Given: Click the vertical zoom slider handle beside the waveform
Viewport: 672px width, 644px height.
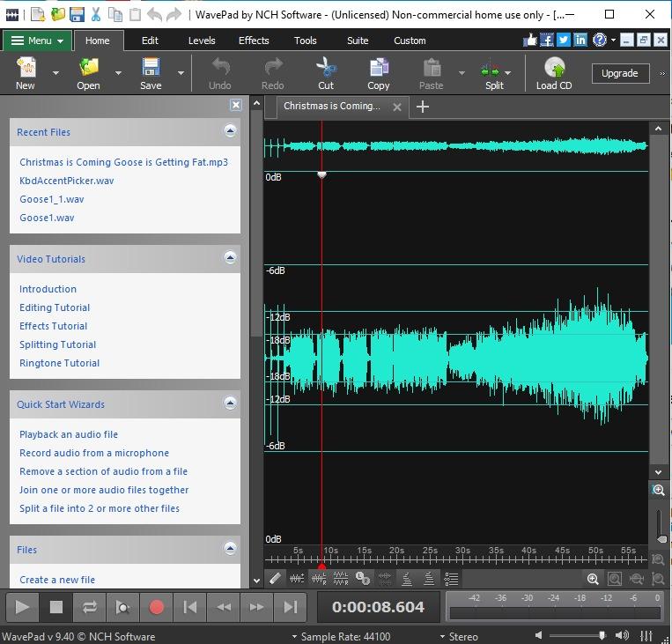Looking at the screenshot, I should click(x=661, y=539).
